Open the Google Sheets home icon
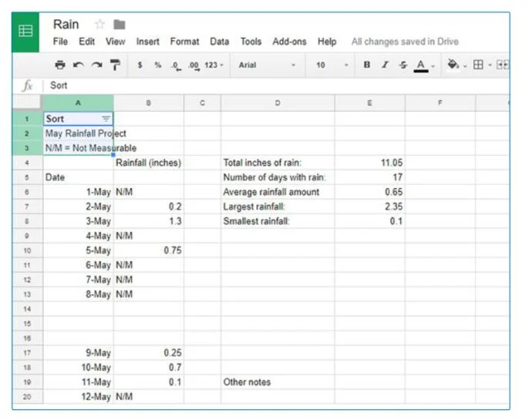 pos(25,32)
